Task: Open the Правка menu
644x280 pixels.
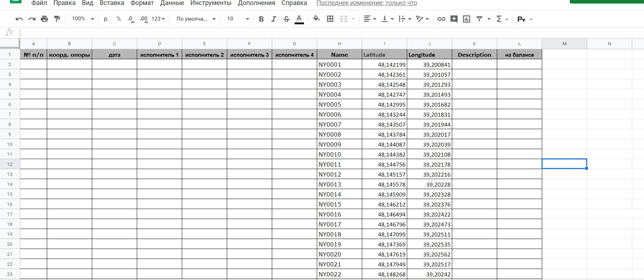Action: [x=64, y=3]
